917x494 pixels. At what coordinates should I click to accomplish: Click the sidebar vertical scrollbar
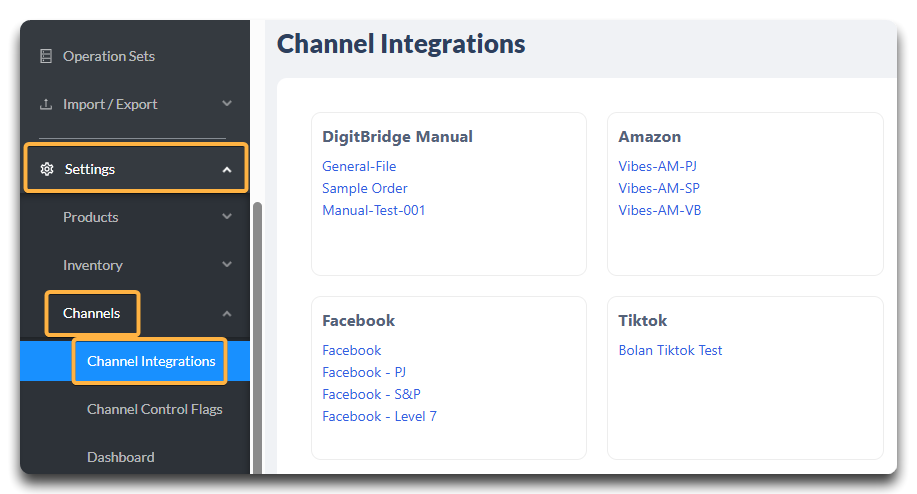(x=257, y=338)
